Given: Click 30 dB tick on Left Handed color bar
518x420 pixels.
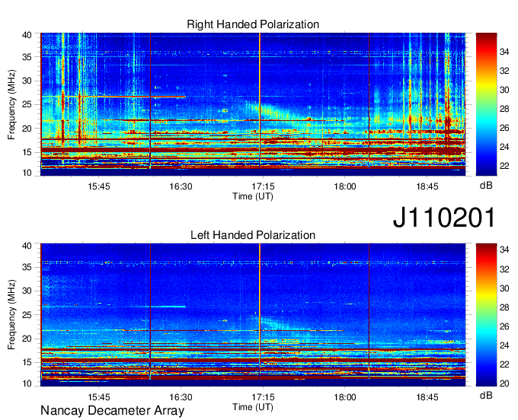Looking at the screenshot, I should click(504, 288).
